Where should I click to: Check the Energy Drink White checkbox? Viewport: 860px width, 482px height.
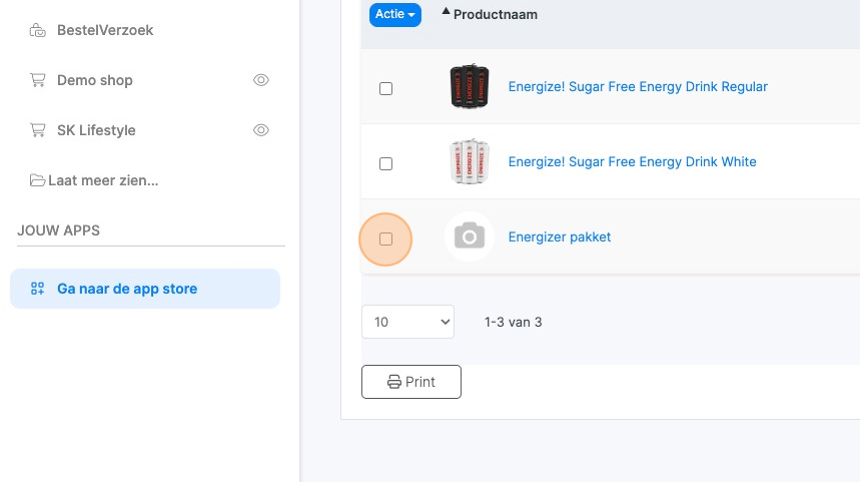pyautogui.click(x=386, y=164)
